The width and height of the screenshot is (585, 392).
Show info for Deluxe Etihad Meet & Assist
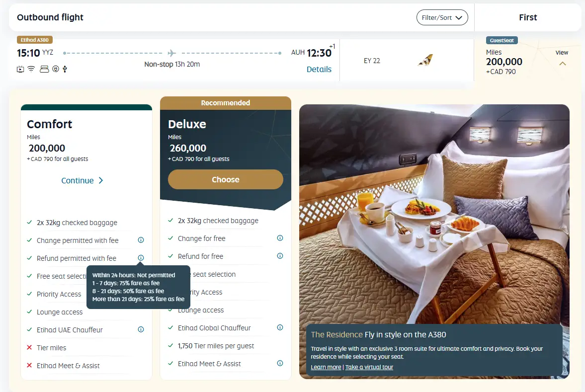[280, 363]
